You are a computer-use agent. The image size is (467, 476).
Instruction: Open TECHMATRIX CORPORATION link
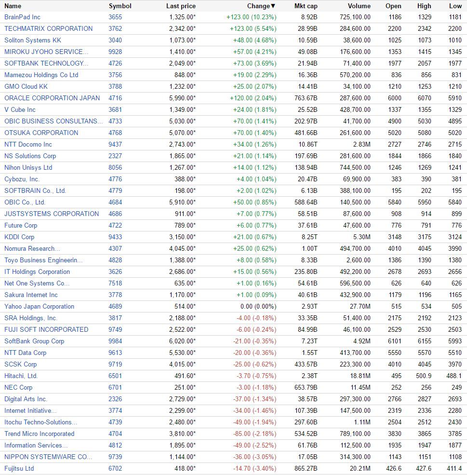point(49,29)
